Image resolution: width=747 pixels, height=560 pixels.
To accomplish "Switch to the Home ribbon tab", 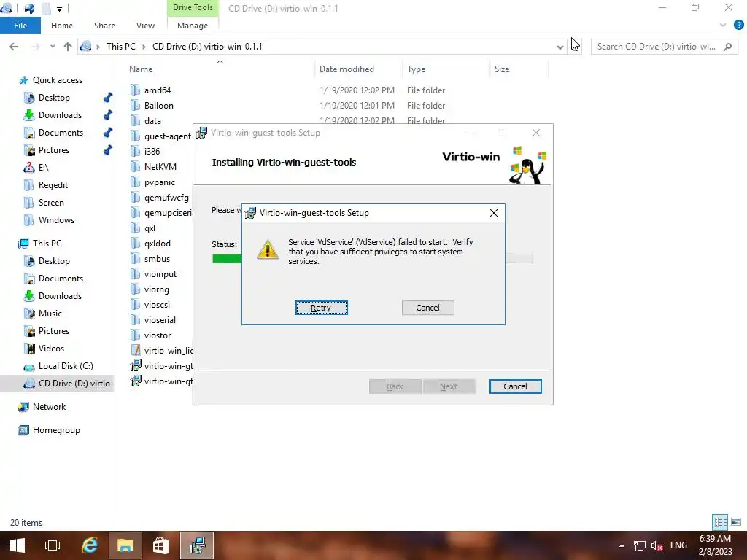I will [x=62, y=26].
